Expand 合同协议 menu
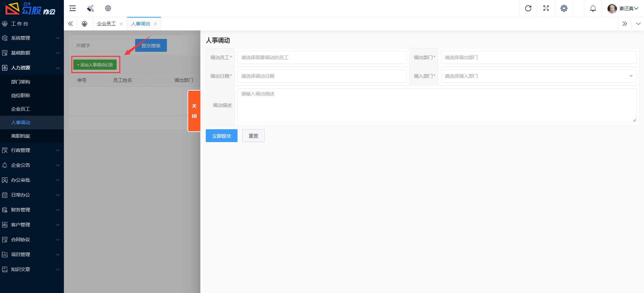This screenshot has width=644, height=293. click(32, 240)
